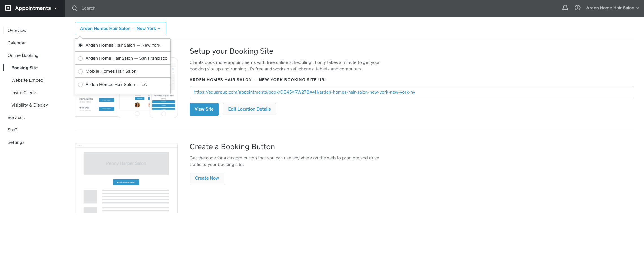The height and width of the screenshot is (257, 644).
Task: Select Arden Homes Hair Salon — New York radio
Action: pyautogui.click(x=80, y=45)
